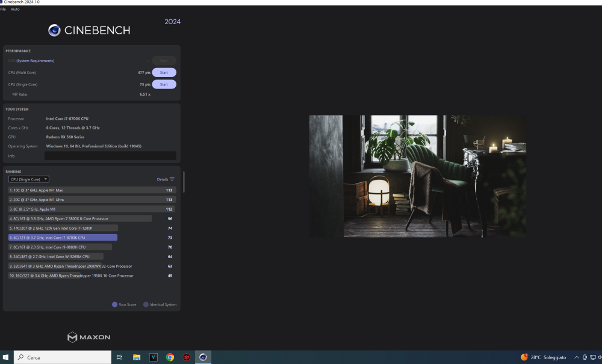Open the Windows Start menu

pos(5,357)
